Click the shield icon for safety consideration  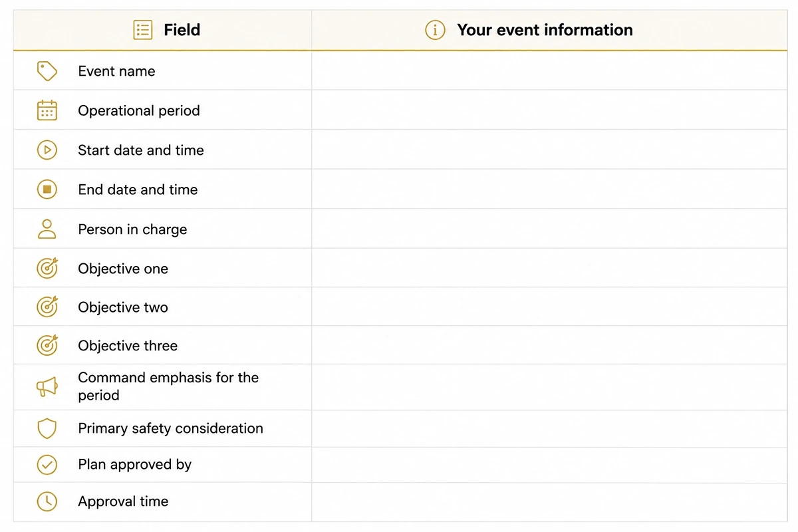[x=47, y=428]
